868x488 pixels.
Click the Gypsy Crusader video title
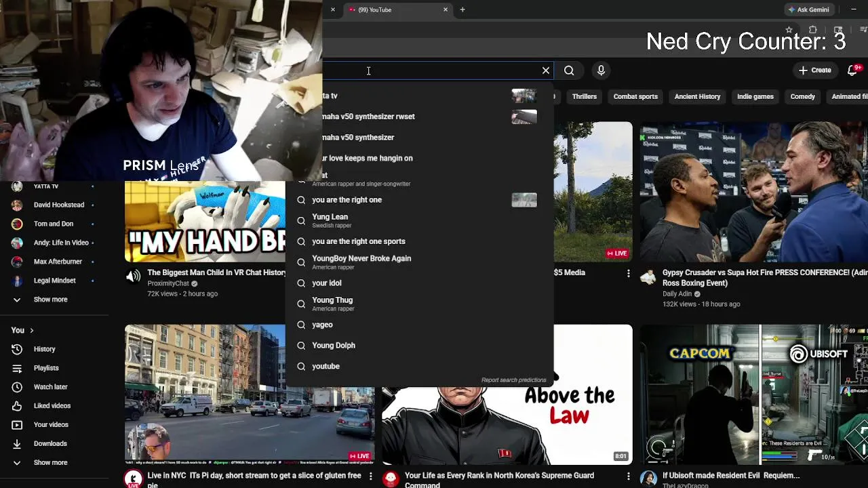765,278
